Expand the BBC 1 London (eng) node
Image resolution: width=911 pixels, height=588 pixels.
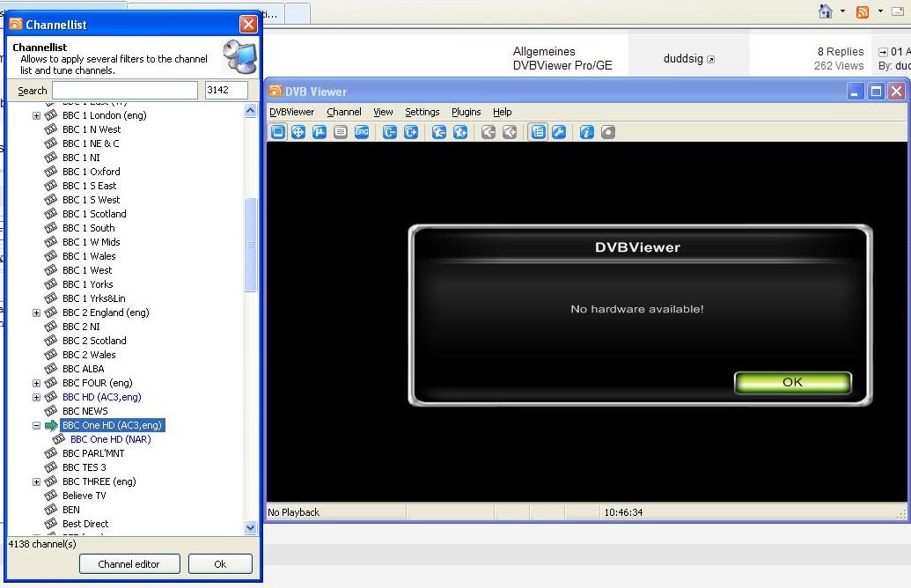(36, 115)
